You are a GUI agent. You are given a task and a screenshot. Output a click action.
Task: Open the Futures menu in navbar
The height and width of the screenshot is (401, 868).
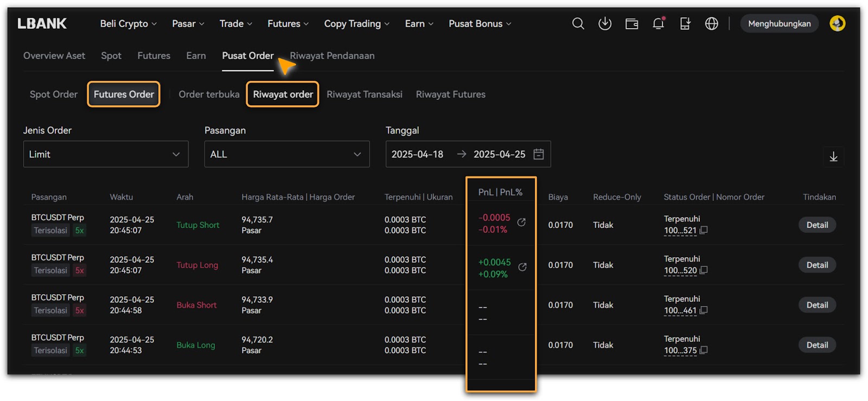(x=288, y=24)
